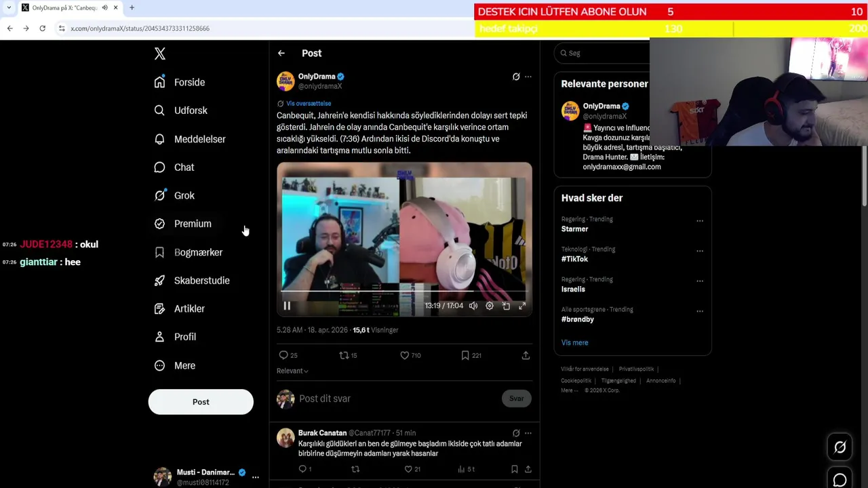Close the OnlyDrama browser tab

point(115,7)
